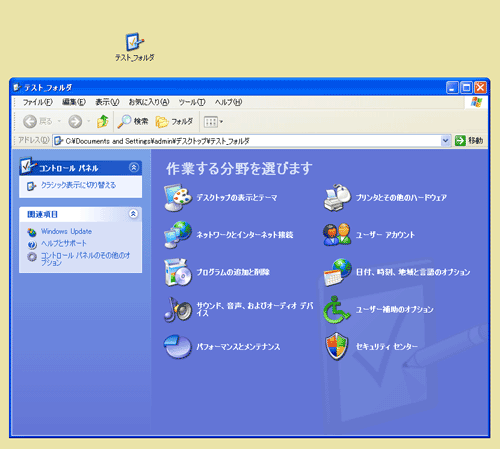Screen dimensions: 500x449
Task: Open パフォーマンスとメンテナンス text link
Action: point(238,347)
